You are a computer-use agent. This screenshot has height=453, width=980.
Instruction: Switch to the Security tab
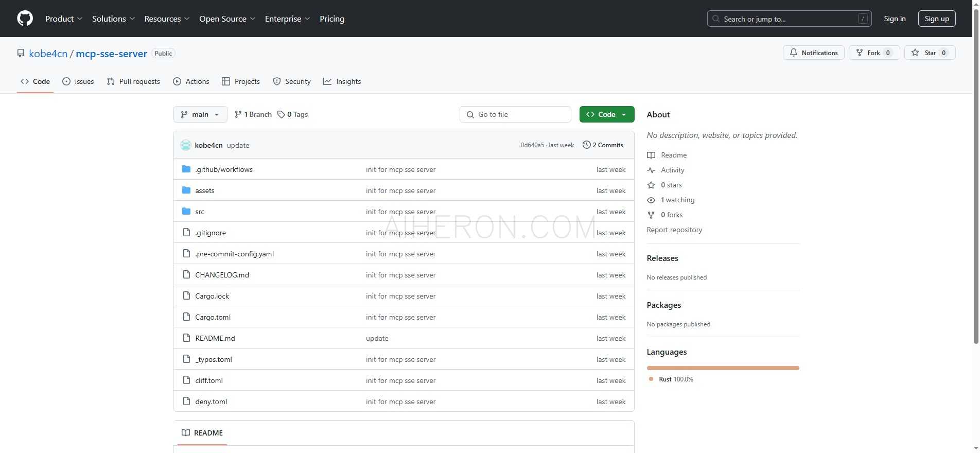coord(292,81)
